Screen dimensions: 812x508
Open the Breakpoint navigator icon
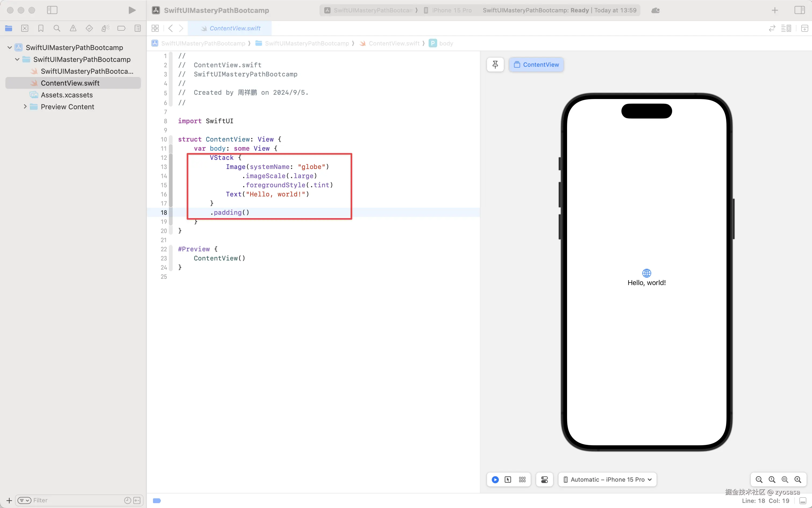pos(121,29)
